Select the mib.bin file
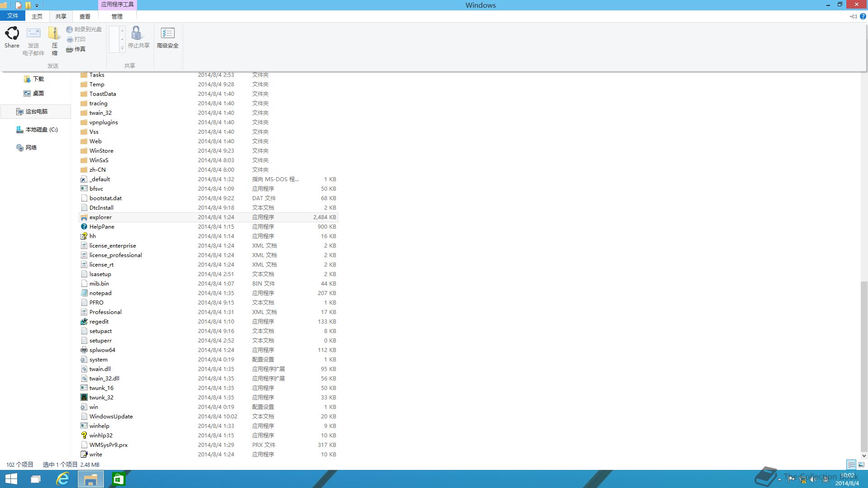The height and width of the screenshot is (488, 868). (x=208, y=284)
